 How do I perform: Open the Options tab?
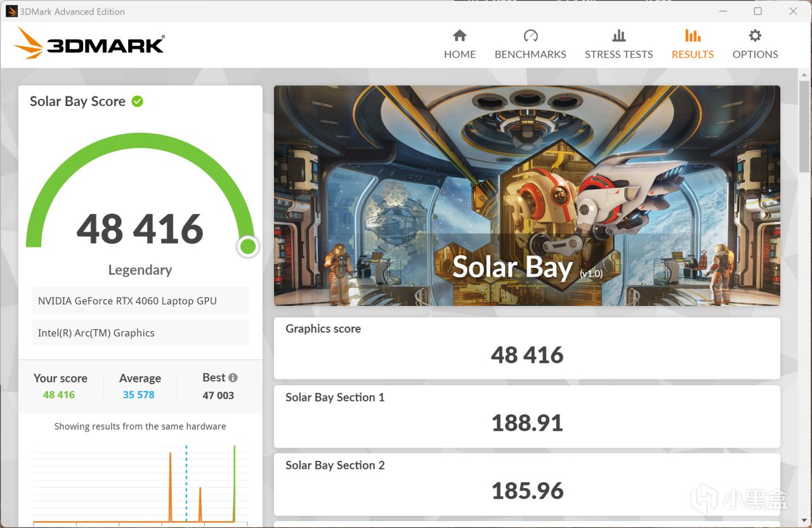755,44
